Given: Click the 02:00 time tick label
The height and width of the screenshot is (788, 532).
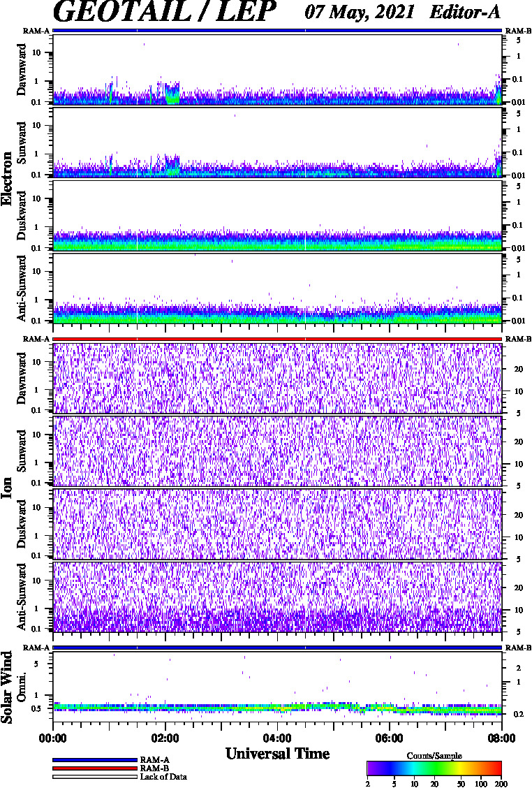Looking at the screenshot, I should [165, 738].
